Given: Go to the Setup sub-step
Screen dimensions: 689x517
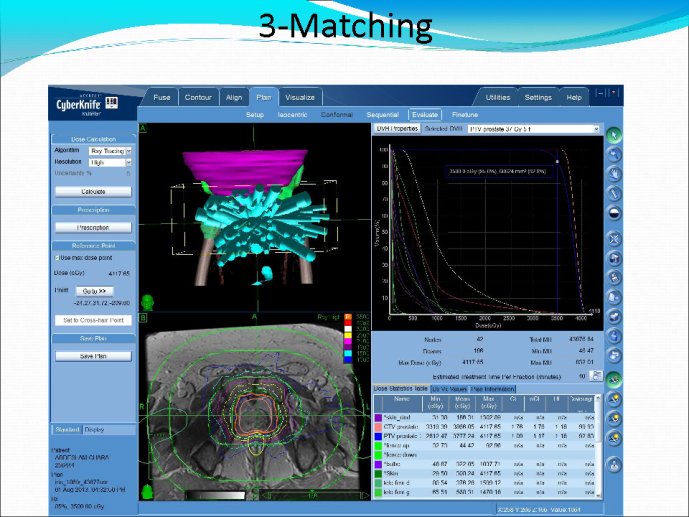Looking at the screenshot, I should click(255, 115).
